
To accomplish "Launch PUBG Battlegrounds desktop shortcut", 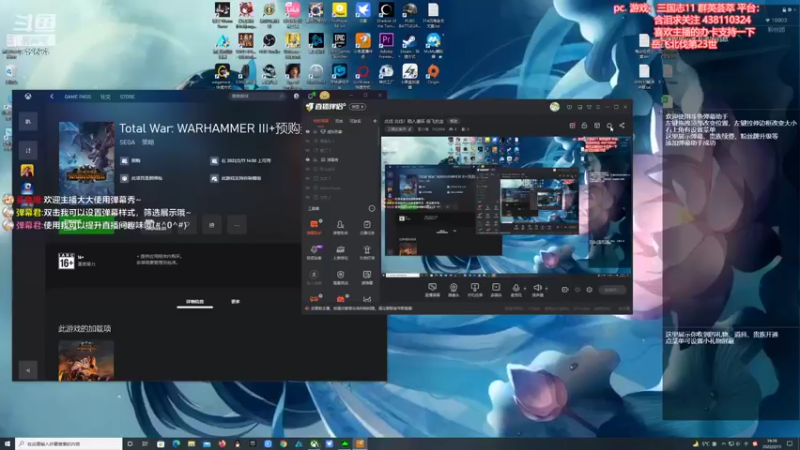I will tap(409, 10).
